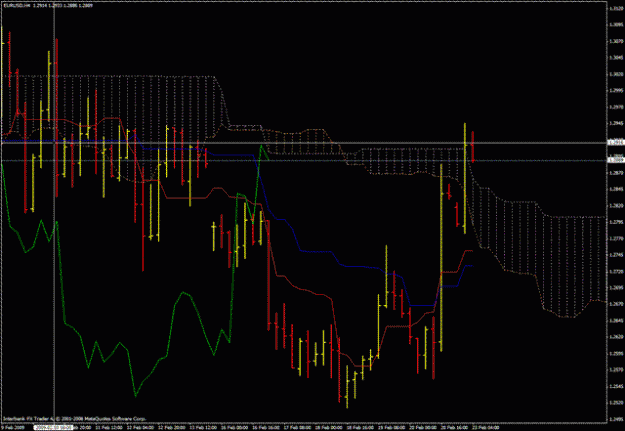The image size is (625, 431).
Task: Click the 20 Feb 00:00 time label
Action: 421,427
